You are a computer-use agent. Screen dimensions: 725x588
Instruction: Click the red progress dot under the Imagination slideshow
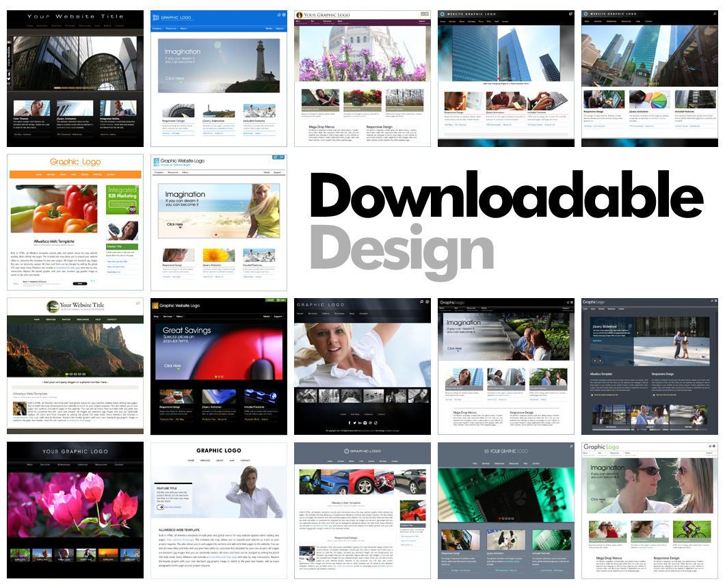(215, 235)
